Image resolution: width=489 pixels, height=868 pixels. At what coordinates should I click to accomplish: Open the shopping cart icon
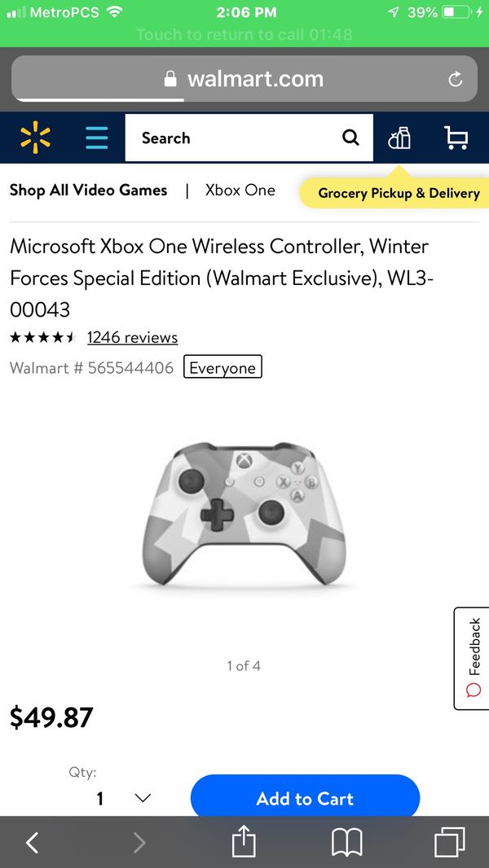click(x=456, y=138)
